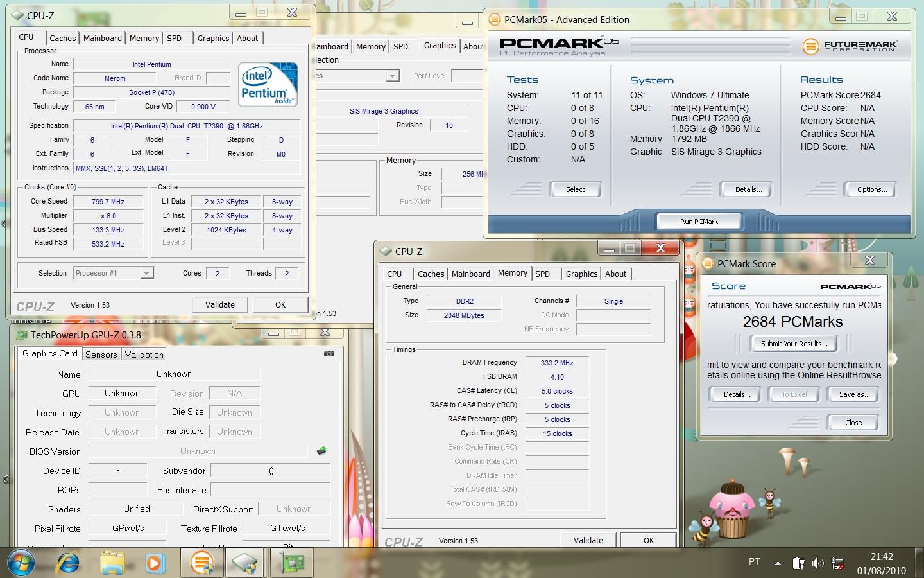The height and width of the screenshot is (578, 924).
Task: Click the taskbar clock showing 21:42
Action: coord(882,557)
